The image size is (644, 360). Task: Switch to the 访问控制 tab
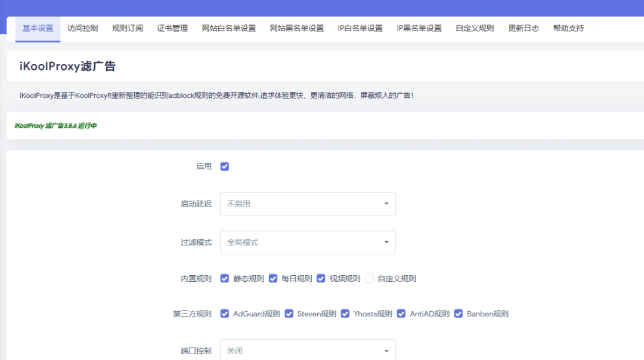coord(82,27)
